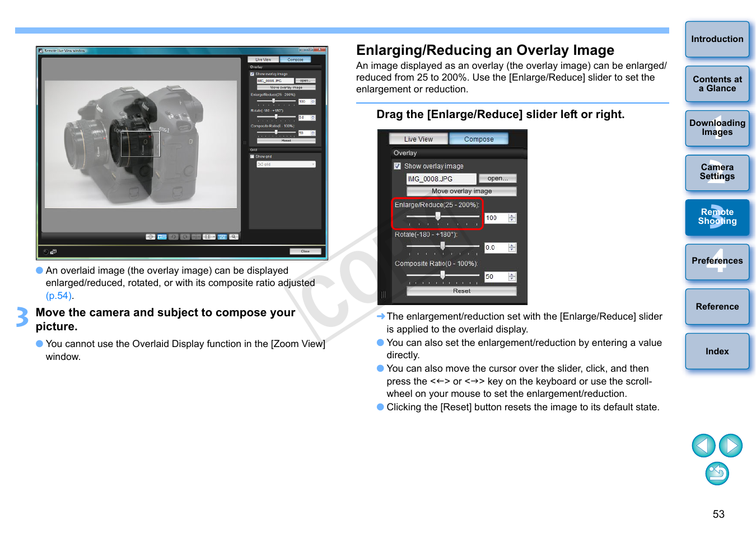The image size is (756, 534).
Task: Click rotate left icon in Live View toolbar
Action: 174,237
